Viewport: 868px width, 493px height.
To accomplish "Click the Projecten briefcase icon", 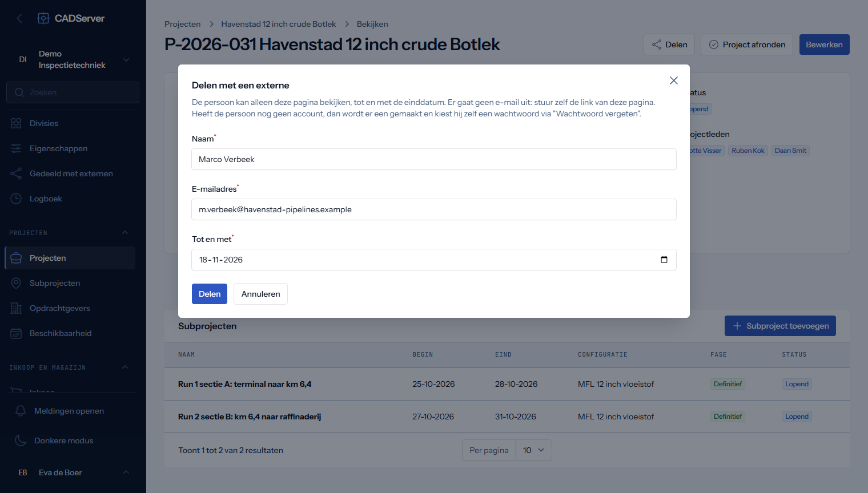I will [x=16, y=258].
